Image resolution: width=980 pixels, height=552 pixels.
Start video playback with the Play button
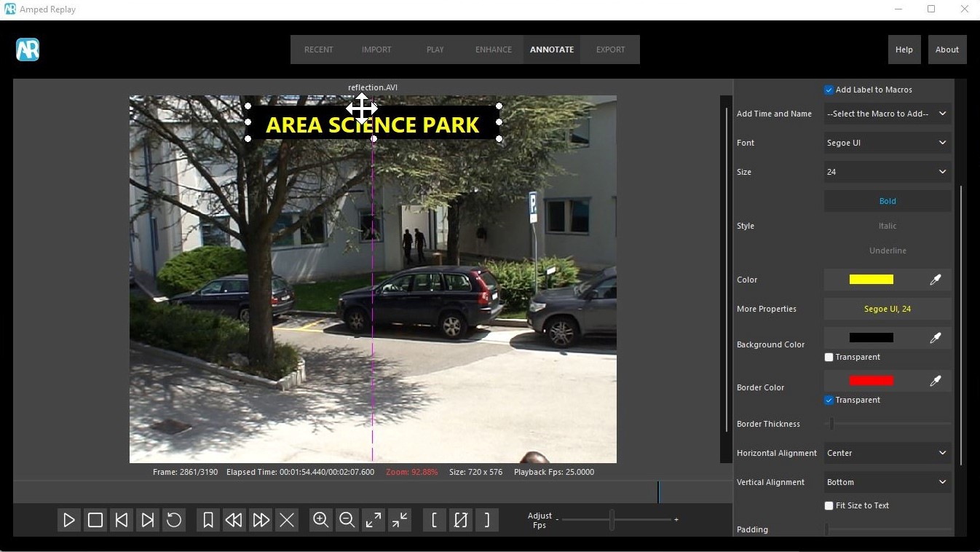(x=69, y=520)
